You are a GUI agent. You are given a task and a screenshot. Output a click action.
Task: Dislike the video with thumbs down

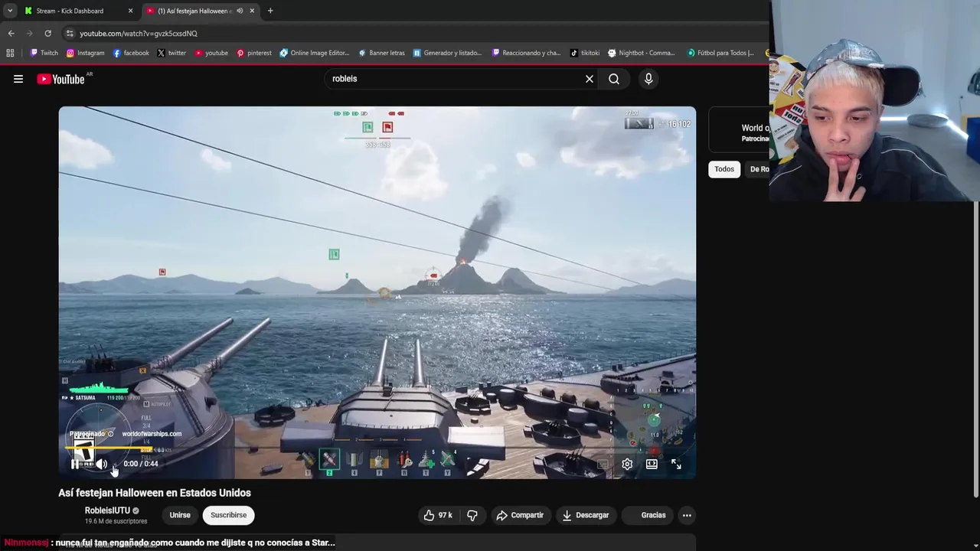point(472,515)
